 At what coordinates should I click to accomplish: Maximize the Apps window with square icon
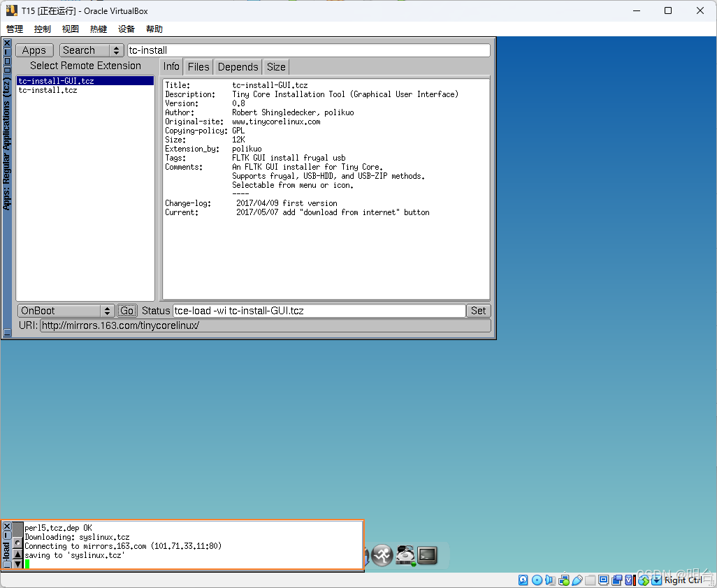click(7, 61)
